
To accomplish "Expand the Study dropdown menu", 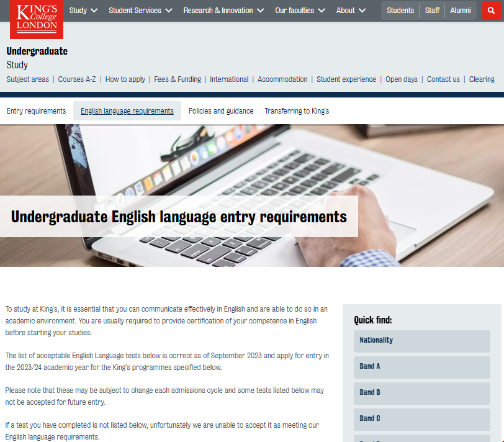I will 83,11.
